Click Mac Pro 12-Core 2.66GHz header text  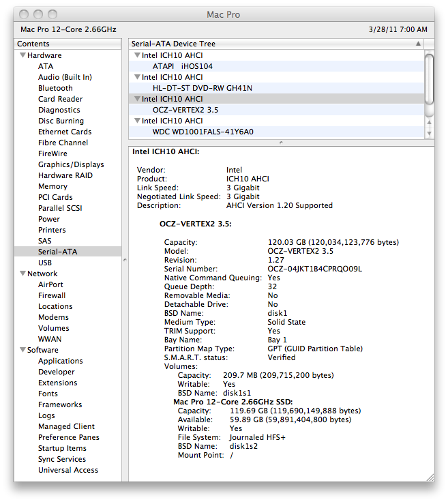[x=68, y=29]
